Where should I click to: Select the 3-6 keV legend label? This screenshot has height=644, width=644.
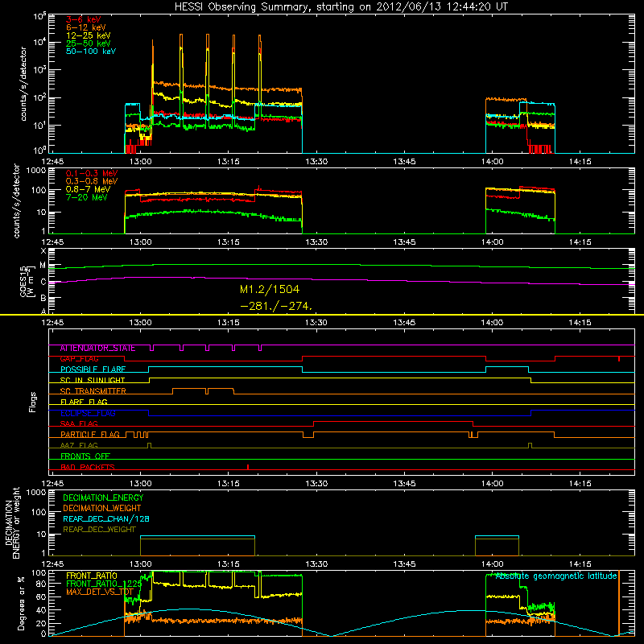point(83,19)
